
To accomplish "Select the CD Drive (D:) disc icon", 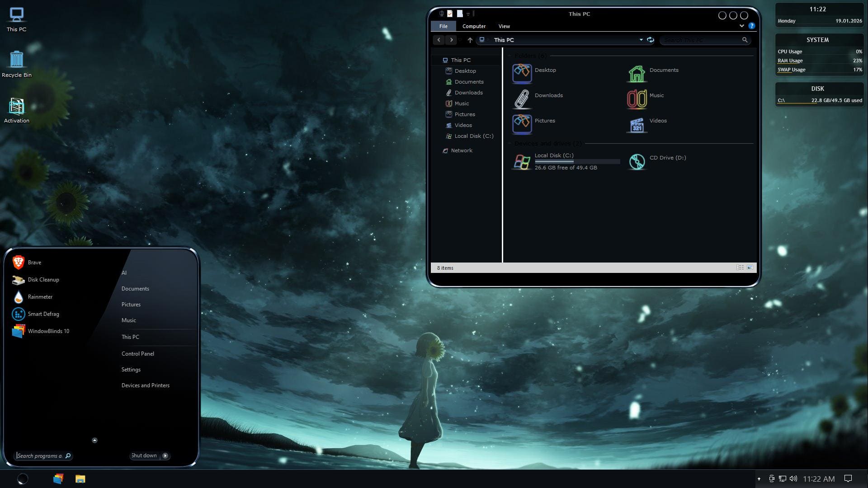I will click(637, 161).
